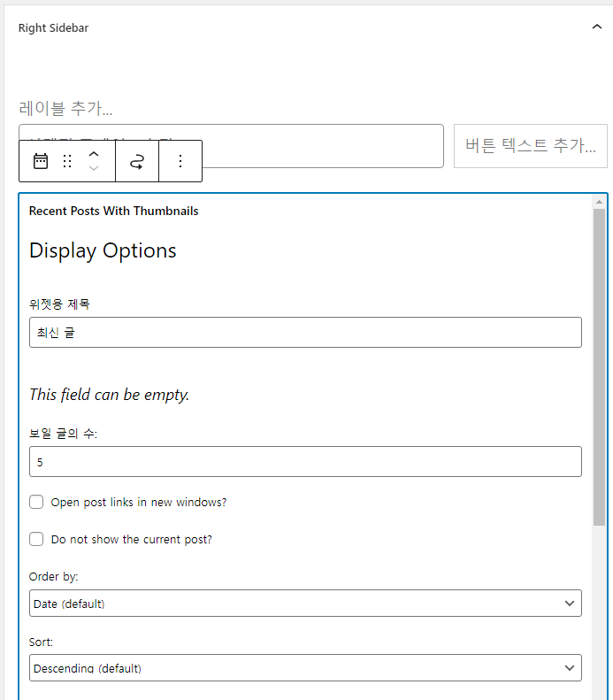Click the This field can be empty note
The image size is (613, 700).
(x=110, y=395)
